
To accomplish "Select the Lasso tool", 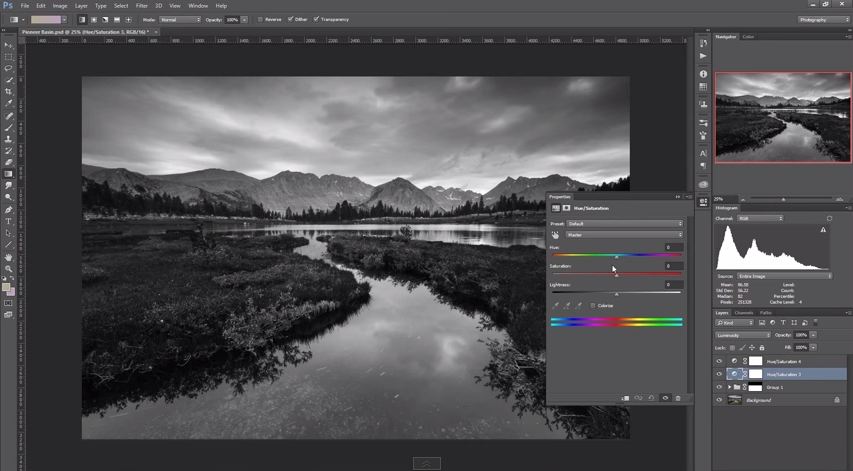I will [9, 68].
